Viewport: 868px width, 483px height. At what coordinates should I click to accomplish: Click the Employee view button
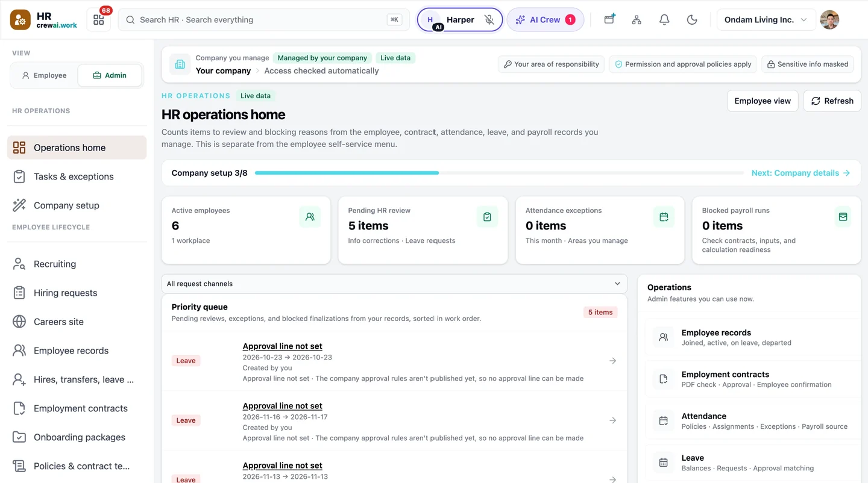[x=763, y=101]
